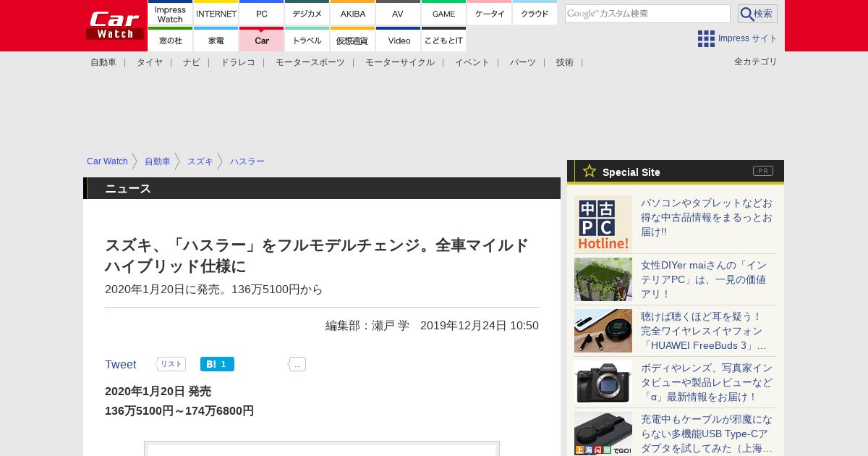This screenshot has height=456, width=868.
Task: Open the 家電 Watch tab
Action: 216,39
